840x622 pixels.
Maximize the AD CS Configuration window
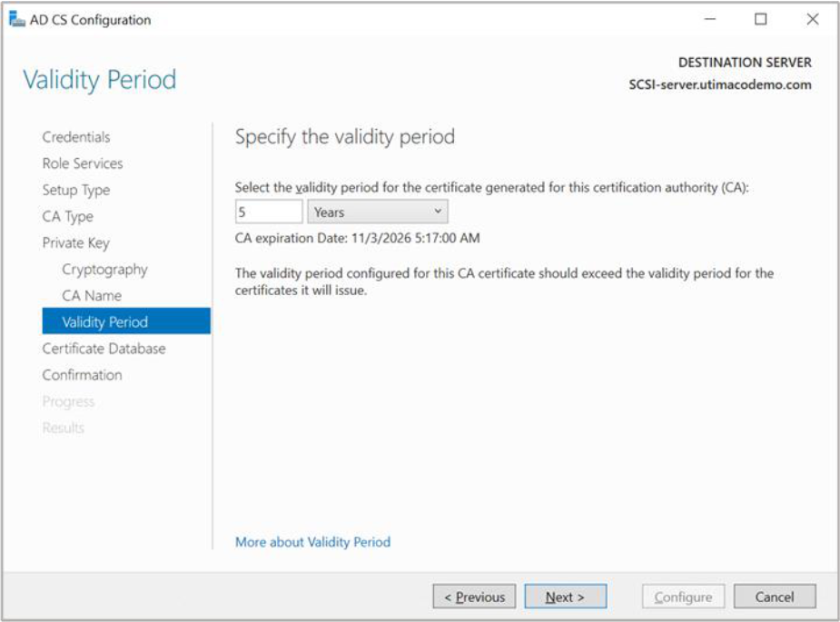point(761,20)
